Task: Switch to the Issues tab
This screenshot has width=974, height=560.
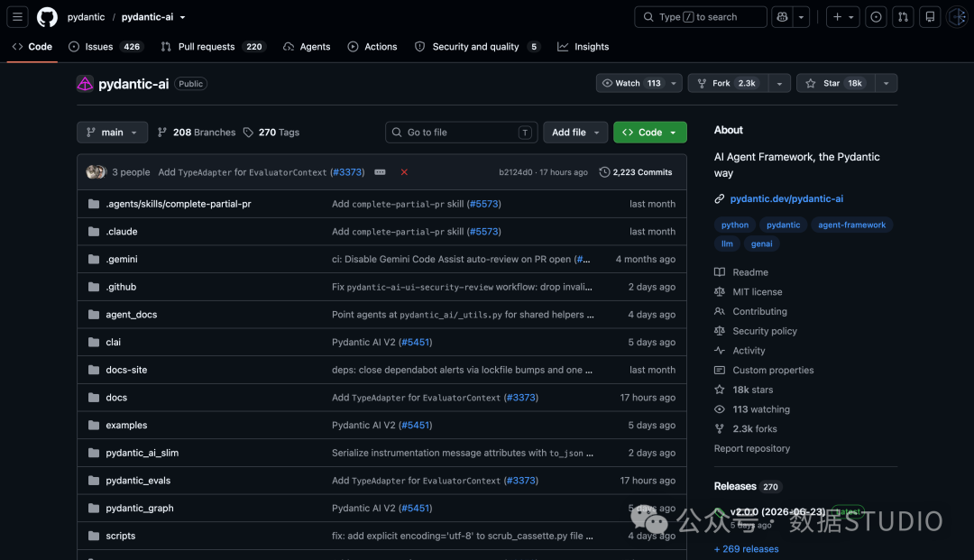Action: click(x=106, y=47)
